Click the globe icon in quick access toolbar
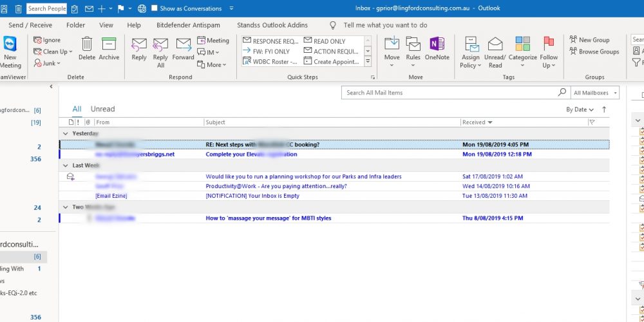This screenshot has height=322, width=644. click(x=142, y=8)
